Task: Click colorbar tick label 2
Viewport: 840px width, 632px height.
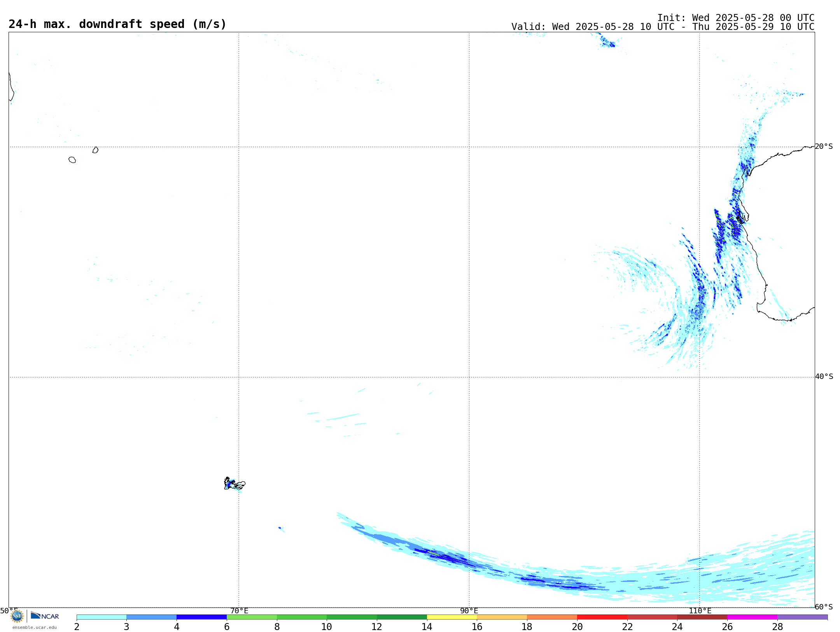Action: tap(77, 627)
